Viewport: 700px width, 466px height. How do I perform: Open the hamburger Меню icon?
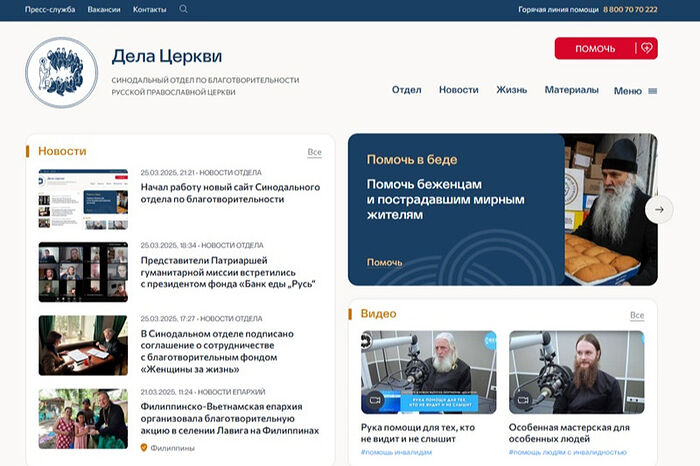pyautogui.click(x=653, y=91)
